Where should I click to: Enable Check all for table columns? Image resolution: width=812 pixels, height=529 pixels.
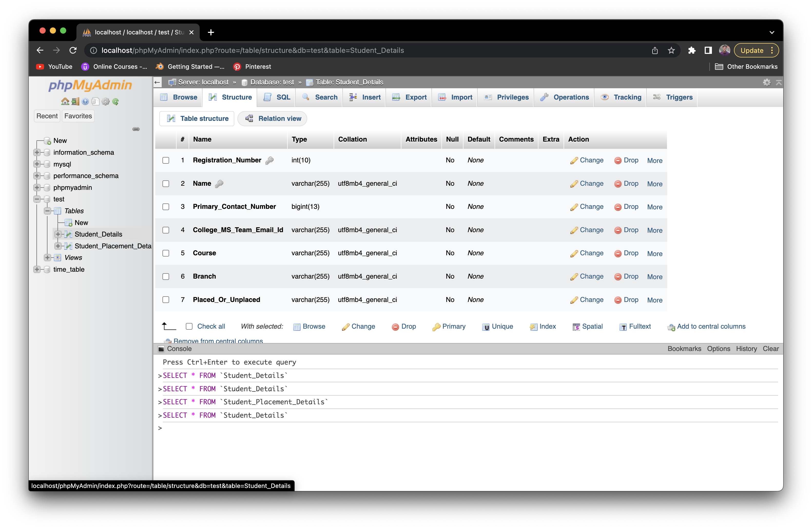[x=189, y=326]
